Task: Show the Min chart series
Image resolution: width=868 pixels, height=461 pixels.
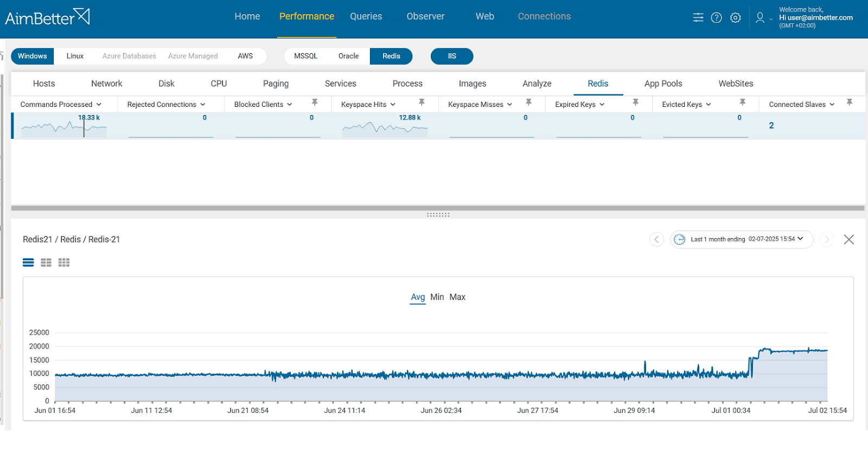Action: pos(437,297)
